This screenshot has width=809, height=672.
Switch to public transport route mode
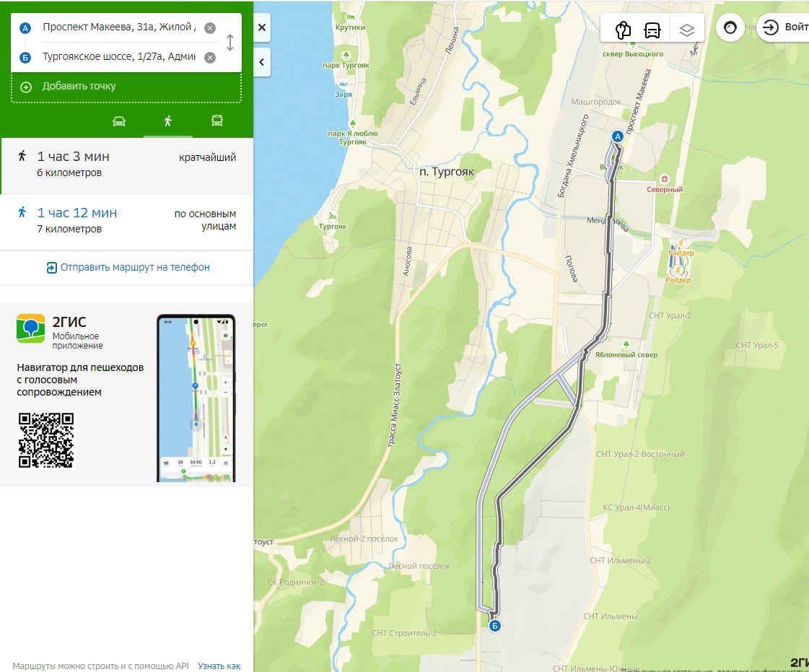click(x=217, y=121)
